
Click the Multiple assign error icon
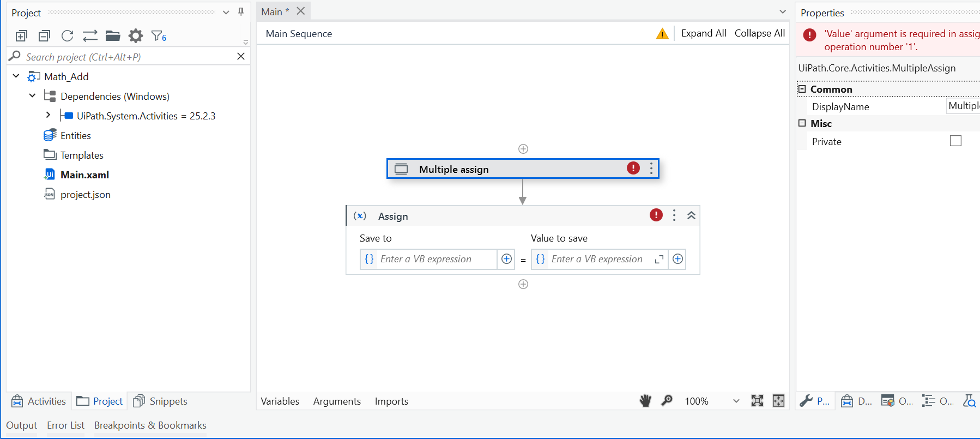point(633,168)
